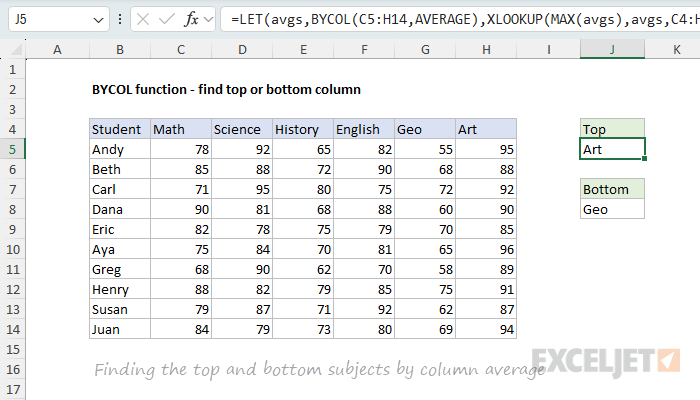
Task: Select column F header
Action: 364,50
